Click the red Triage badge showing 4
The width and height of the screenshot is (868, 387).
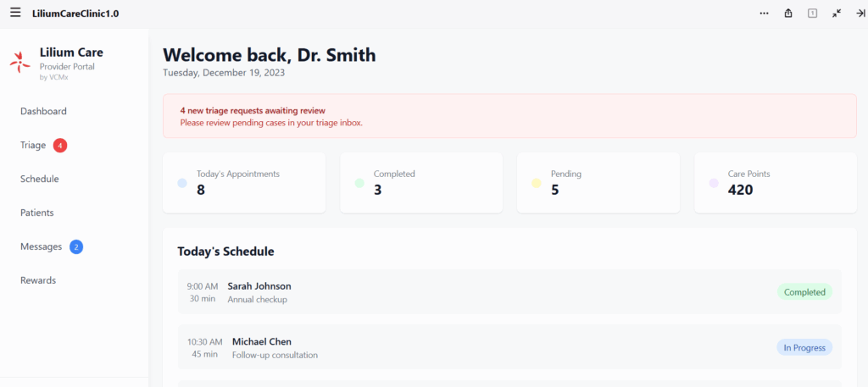pos(60,146)
